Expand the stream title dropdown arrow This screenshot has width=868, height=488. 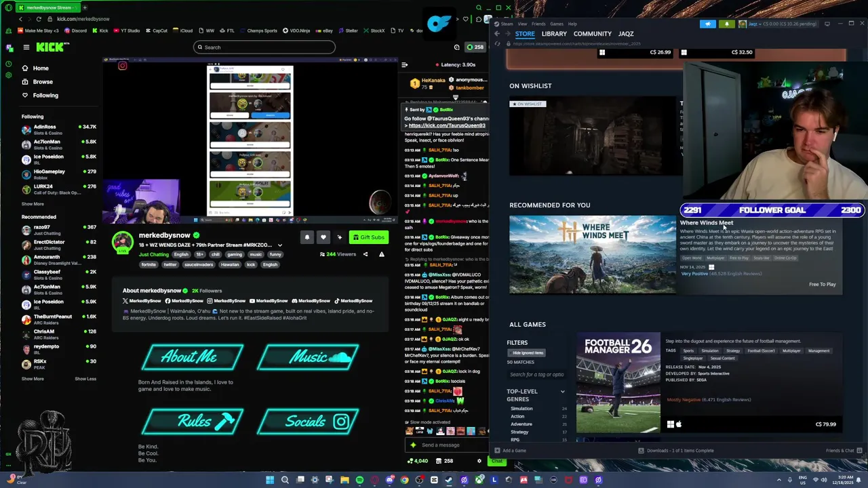279,245
